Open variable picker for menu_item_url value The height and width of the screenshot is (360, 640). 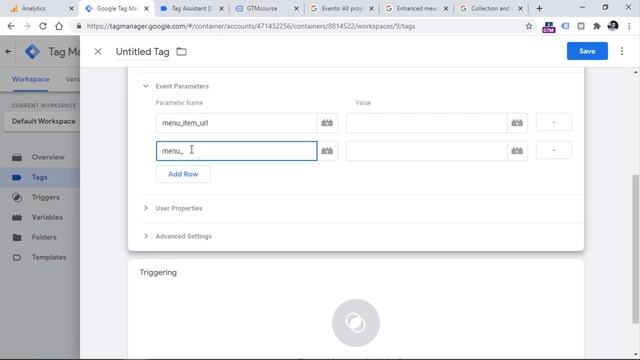517,123
